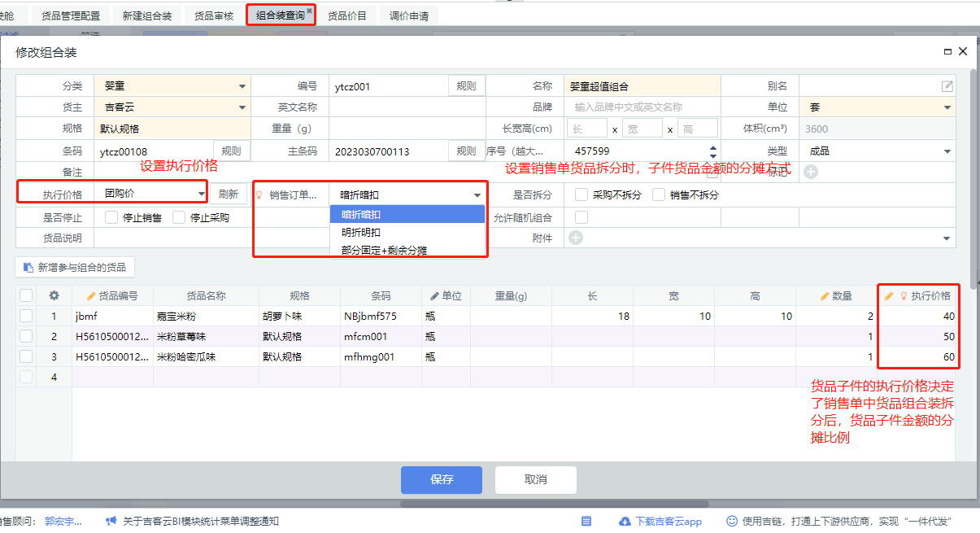Enable the 停止采购 checkbox
Screen dimensions: 980x533
pos(180,217)
